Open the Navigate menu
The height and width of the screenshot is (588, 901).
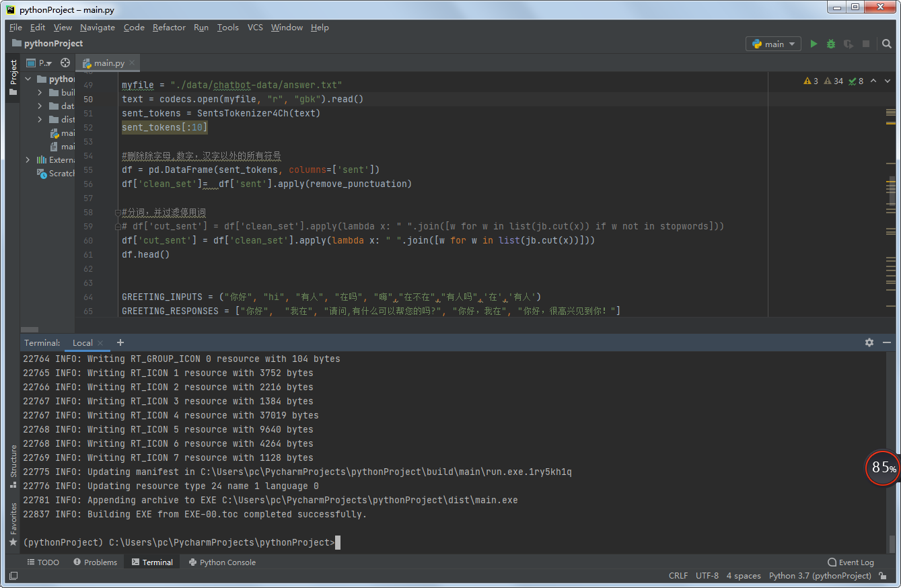98,28
